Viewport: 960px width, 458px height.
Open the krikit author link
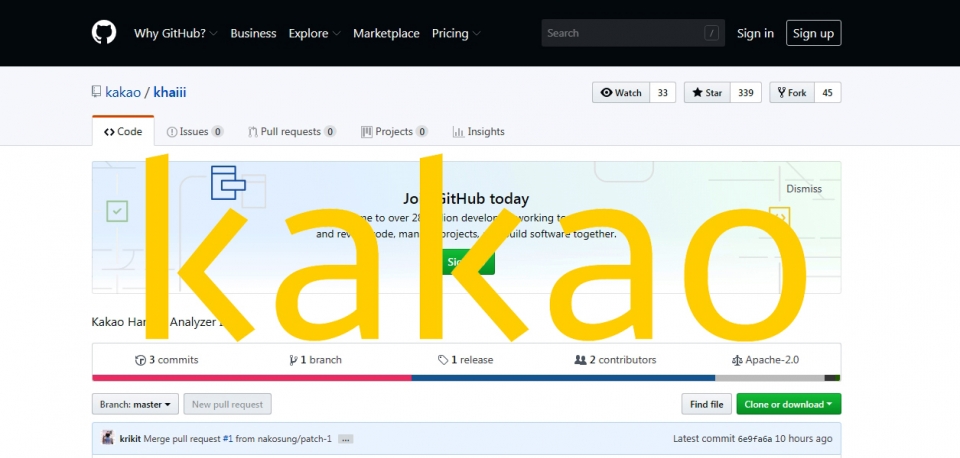(x=130, y=438)
